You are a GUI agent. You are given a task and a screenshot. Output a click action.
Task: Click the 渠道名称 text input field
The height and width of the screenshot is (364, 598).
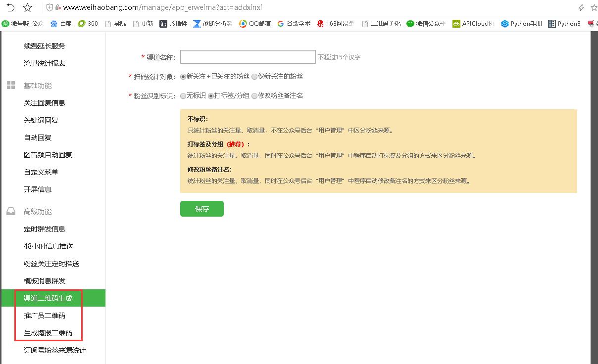[x=248, y=57]
